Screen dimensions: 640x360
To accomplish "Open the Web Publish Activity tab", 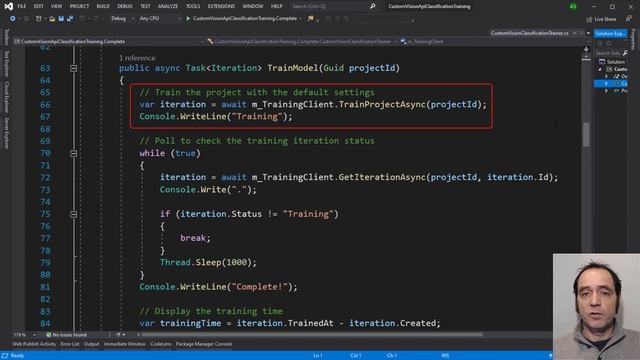I will point(34,344).
